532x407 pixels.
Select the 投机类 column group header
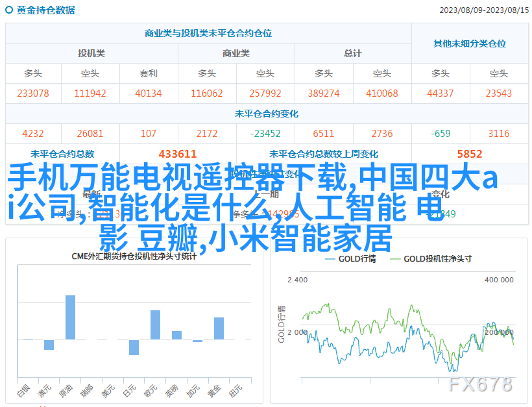point(91,53)
